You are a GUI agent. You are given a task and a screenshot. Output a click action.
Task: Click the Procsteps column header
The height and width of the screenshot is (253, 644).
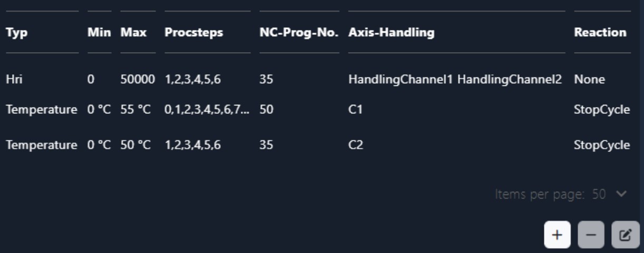coord(193,33)
